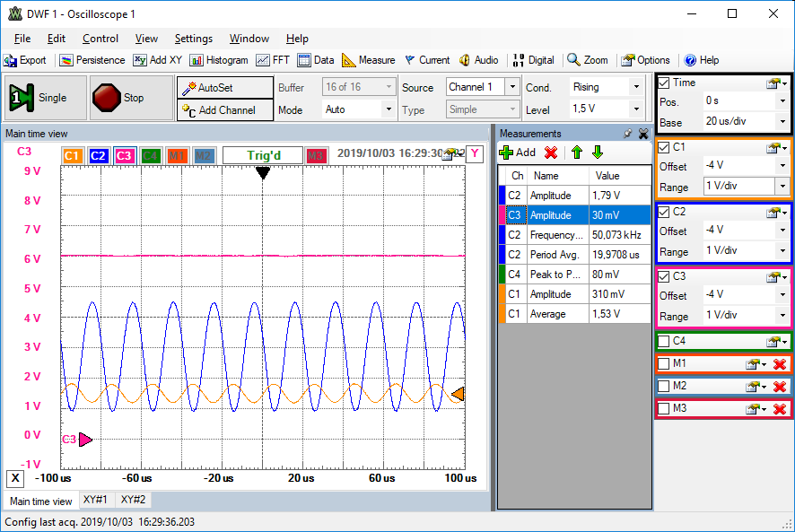Move measurement up with green arrow
This screenshot has width=795, height=532.
coord(576,153)
